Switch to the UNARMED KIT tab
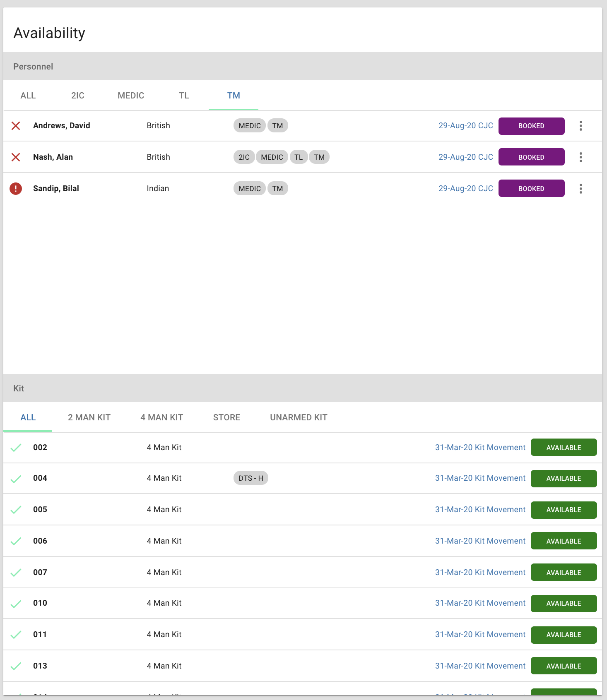The height and width of the screenshot is (700, 607). pyautogui.click(x=299, y=417)
